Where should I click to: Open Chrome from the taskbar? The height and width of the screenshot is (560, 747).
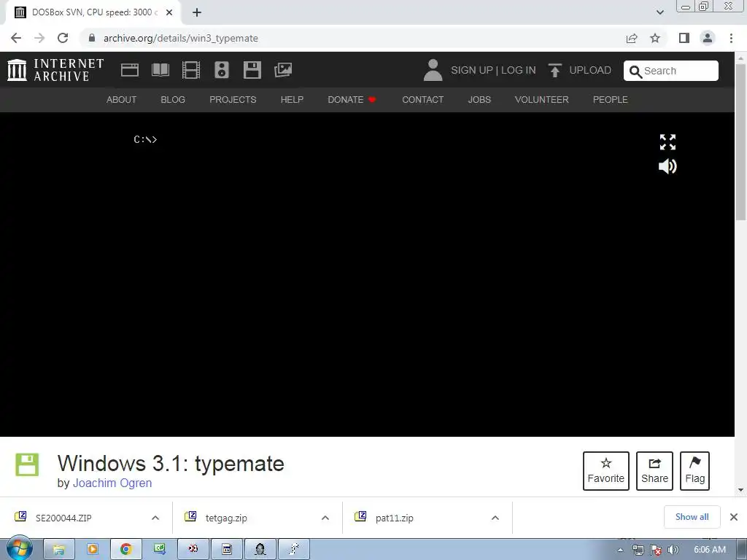(x=125, y=550)
